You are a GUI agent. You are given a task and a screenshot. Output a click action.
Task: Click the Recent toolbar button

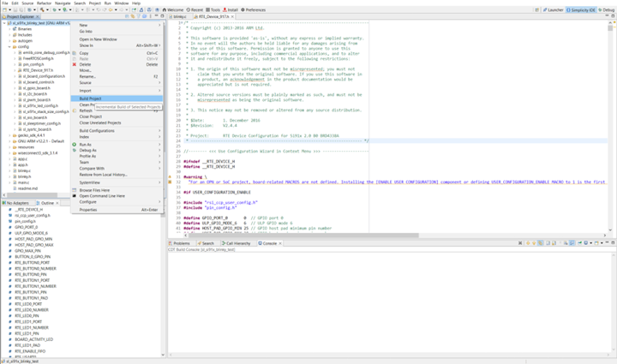[195, 9]
